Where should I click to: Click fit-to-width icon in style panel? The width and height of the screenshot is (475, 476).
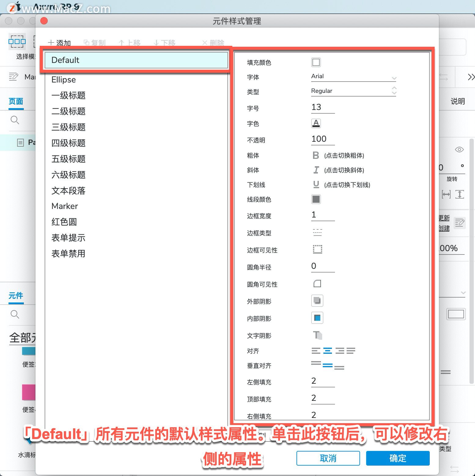446,194
